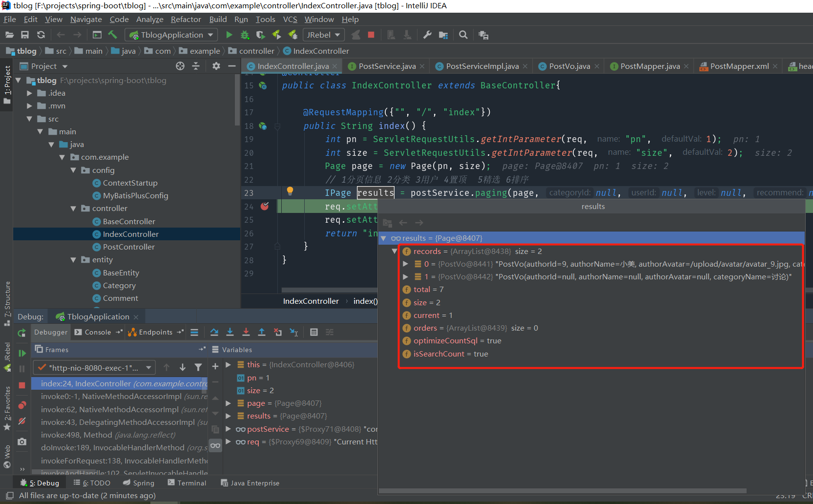The height and width of the screenshot is (504, 813).
Task: Click Stop icon in debug sidebar
Action: click(x=22, y=385)
